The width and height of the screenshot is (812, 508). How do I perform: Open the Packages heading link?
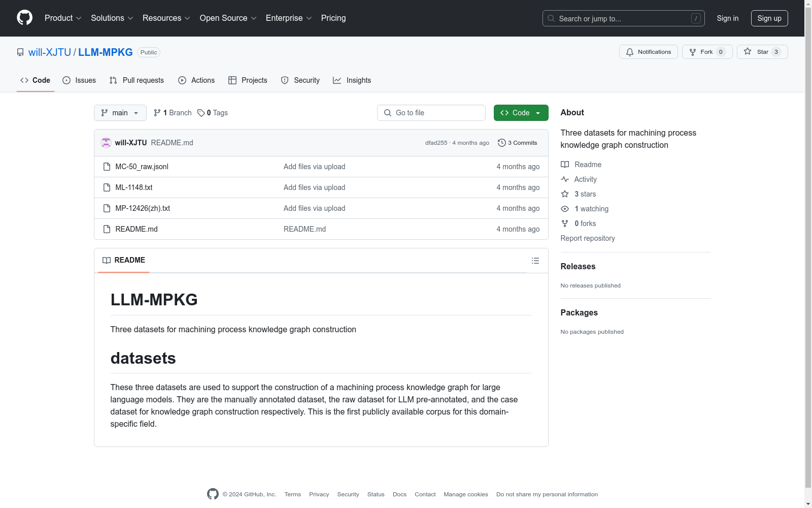579,312
